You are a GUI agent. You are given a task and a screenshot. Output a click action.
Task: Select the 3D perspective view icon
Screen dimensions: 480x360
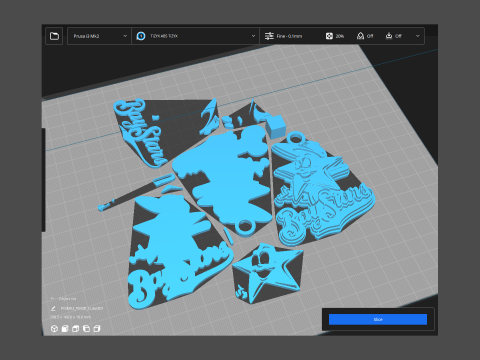click(x=54, y=329)
